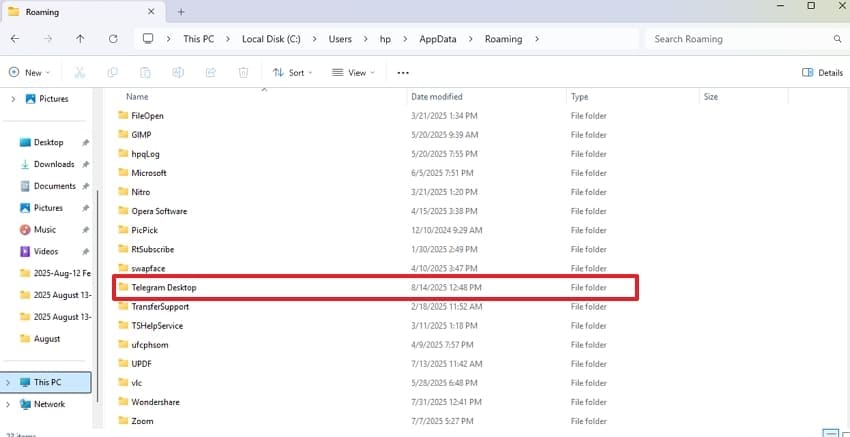Select the GIMP folder icon

pyautogui.click(x=123, y=134)
